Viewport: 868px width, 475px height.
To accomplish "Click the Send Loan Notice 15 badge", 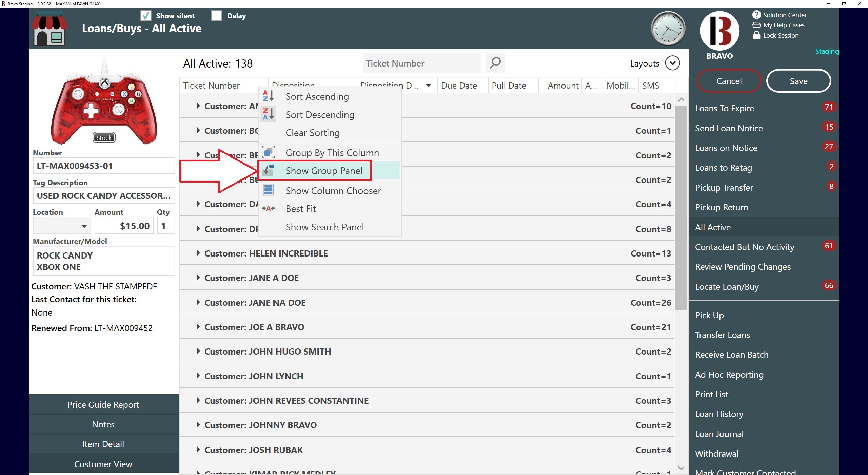I will pyautogui.click(x=829, y=127).
